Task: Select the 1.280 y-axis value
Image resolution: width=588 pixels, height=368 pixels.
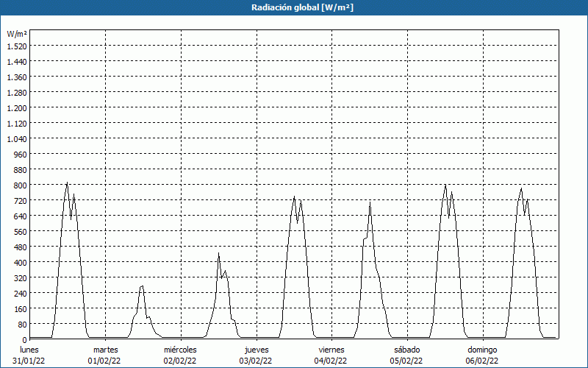Action: 17,93
